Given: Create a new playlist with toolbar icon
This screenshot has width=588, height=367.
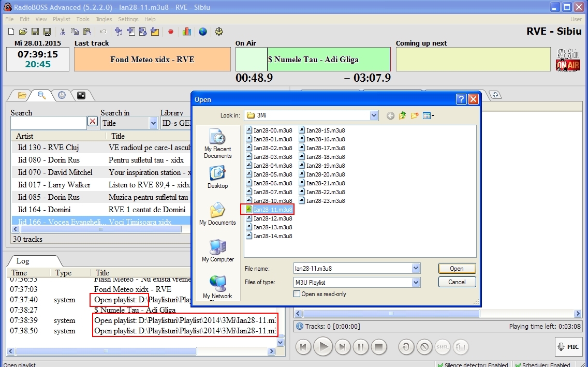Looking at the screenshot, I should (x=11, y=32).
